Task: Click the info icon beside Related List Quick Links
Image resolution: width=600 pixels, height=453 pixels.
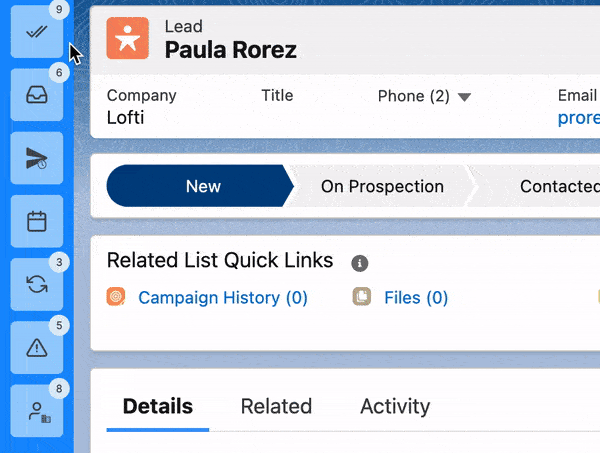Action: pyautogui.click(x=360, y=263)
